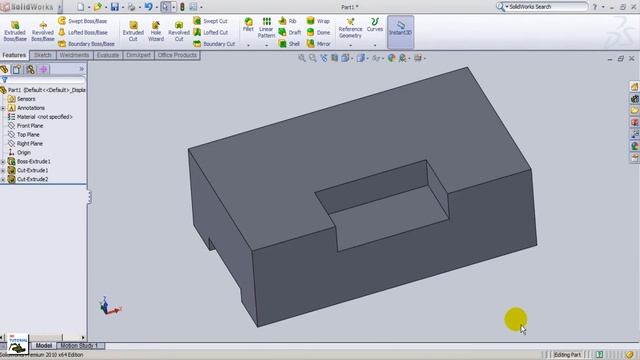Click the Open file icon
This screenshot has width=640, height=360.
pos(97,7)
